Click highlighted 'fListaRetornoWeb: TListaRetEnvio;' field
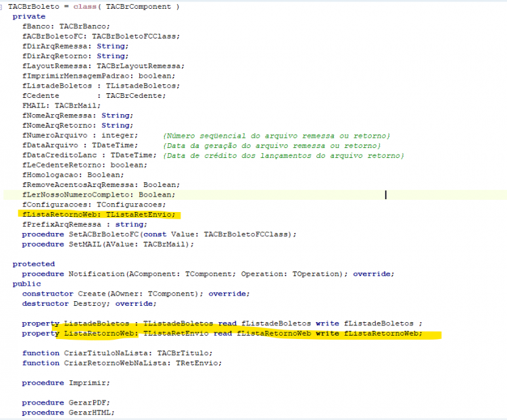The width and height of the screenshot is (507, 420). point(99,215)
